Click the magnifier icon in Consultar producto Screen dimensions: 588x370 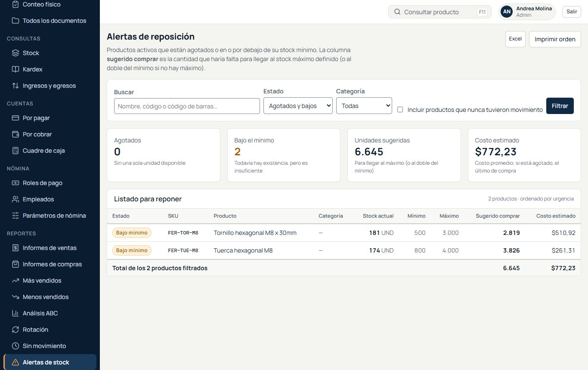397,12
